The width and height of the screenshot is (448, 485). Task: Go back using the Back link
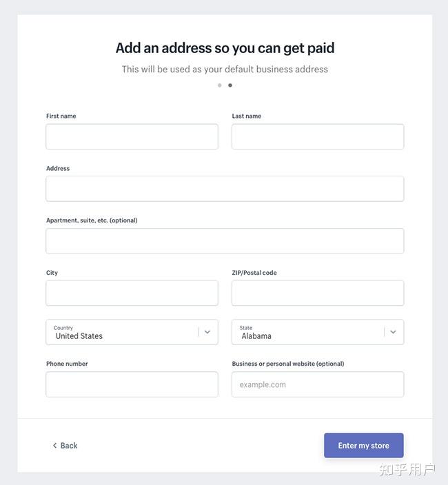[x=68, y=446]
